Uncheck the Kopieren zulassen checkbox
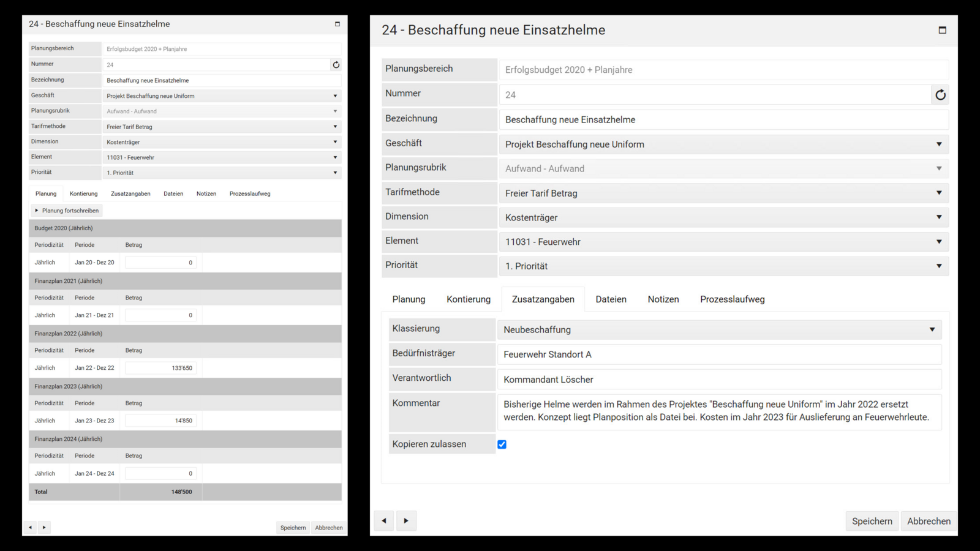980x551 pixels. point(502,444)
